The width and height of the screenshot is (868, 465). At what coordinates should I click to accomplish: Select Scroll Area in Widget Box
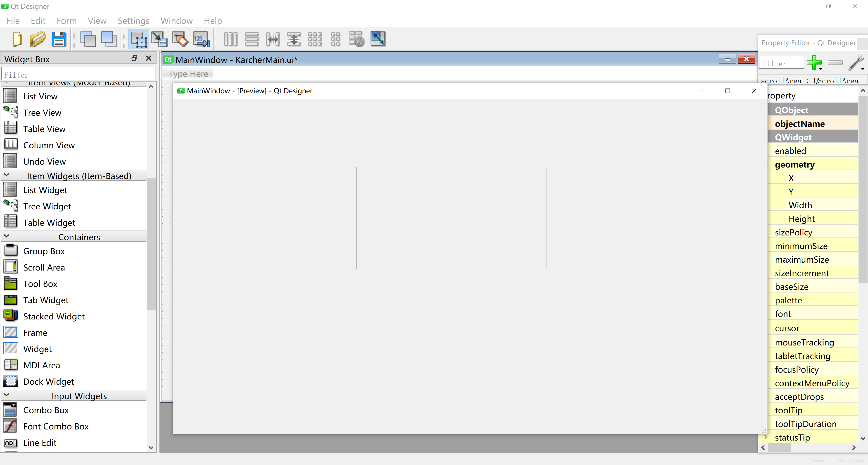[44, 267]
